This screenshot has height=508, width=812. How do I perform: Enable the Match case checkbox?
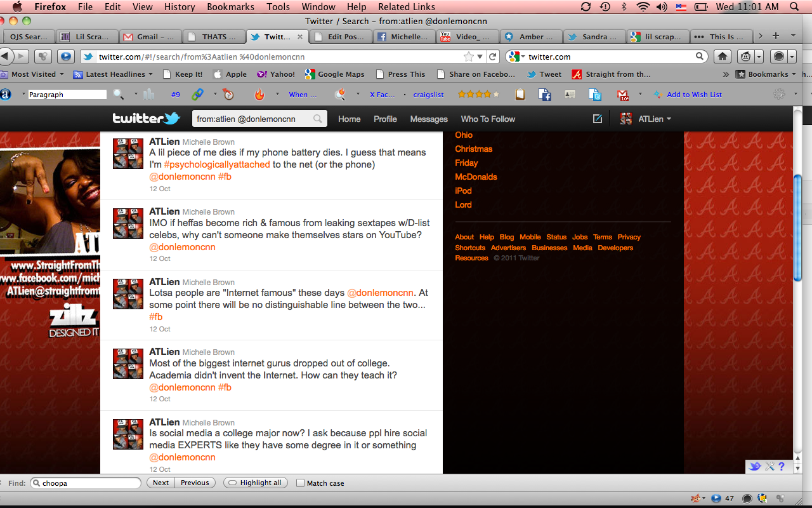(x=301, y=483)
